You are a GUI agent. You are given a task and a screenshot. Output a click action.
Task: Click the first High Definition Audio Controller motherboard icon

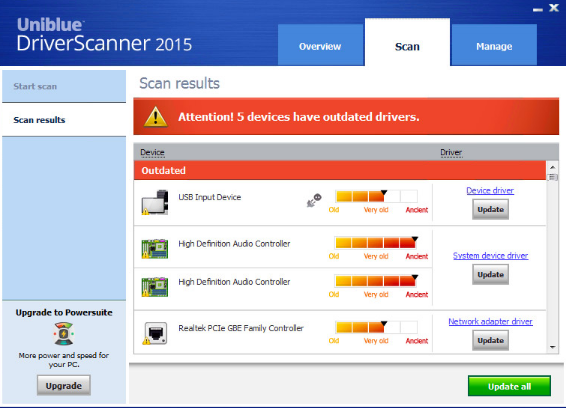click(155, 249)
